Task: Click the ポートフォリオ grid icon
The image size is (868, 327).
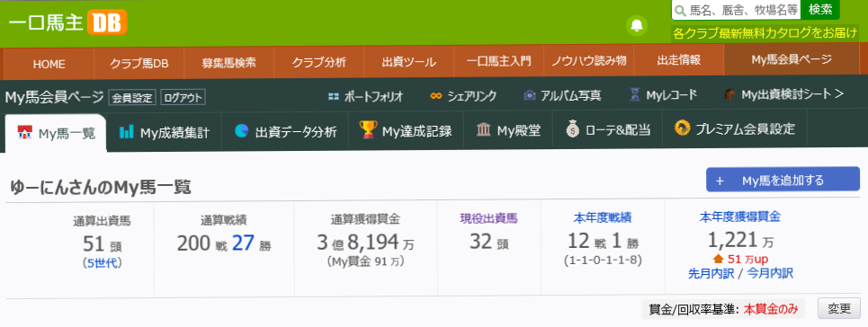Action: (x=333, y=96)
